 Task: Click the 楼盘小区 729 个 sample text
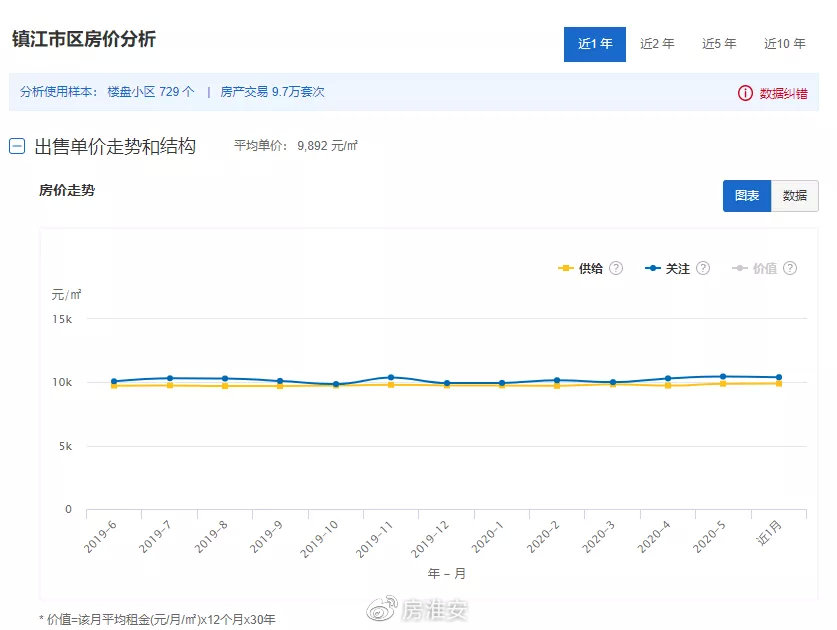pos(151,92)
